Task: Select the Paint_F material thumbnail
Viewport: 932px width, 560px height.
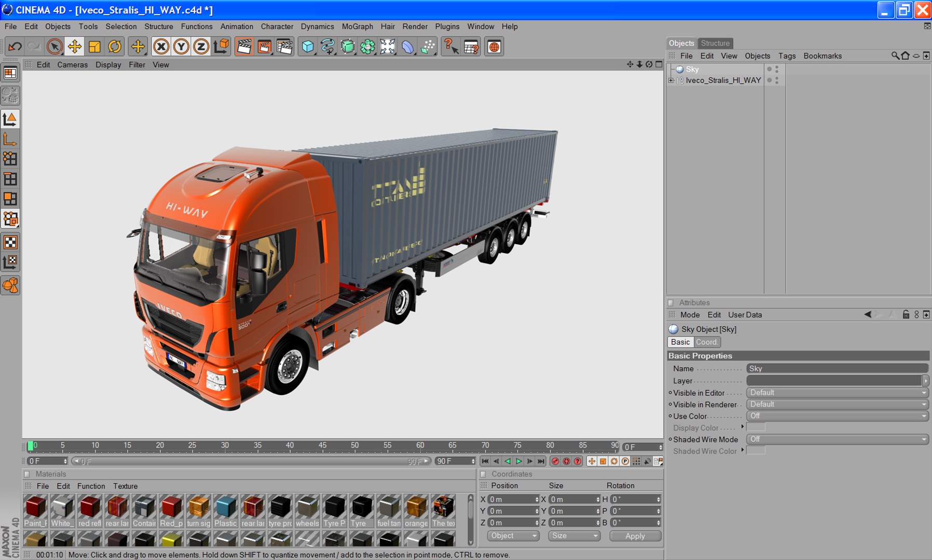Action: (x=36, y=507)
